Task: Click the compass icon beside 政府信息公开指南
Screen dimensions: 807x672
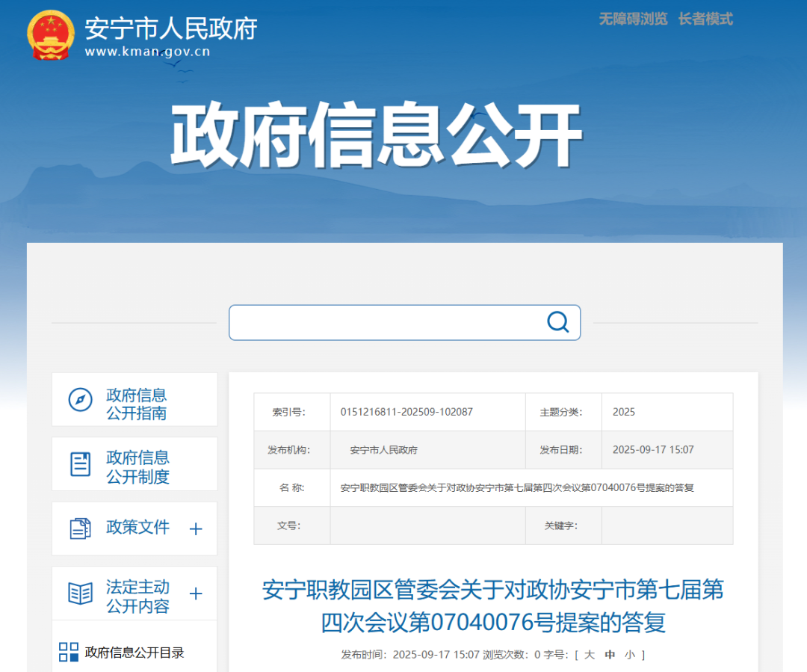Action: pyautogui.click(x=80, y=400)
